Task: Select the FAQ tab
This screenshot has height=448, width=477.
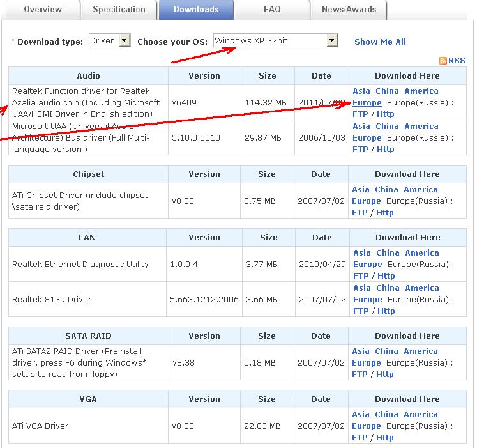Action: 271,10
